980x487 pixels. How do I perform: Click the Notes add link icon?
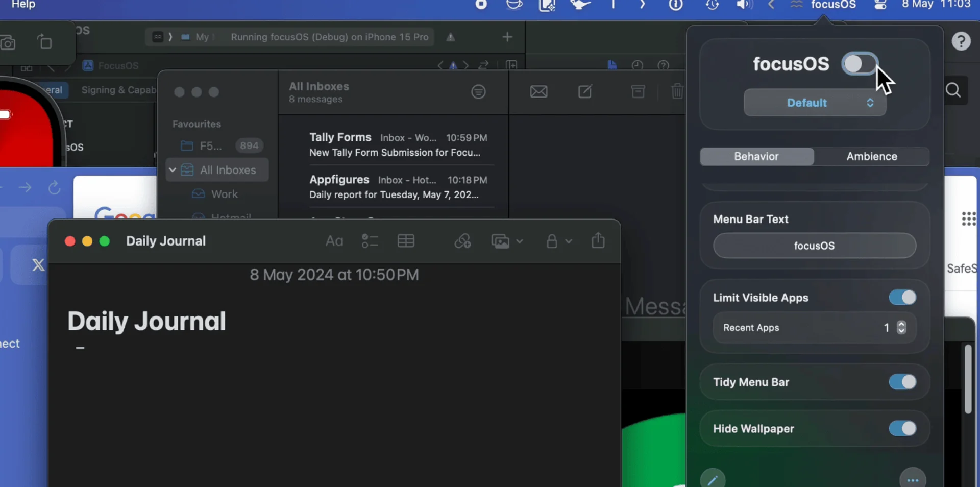click(x=462, y=241)
